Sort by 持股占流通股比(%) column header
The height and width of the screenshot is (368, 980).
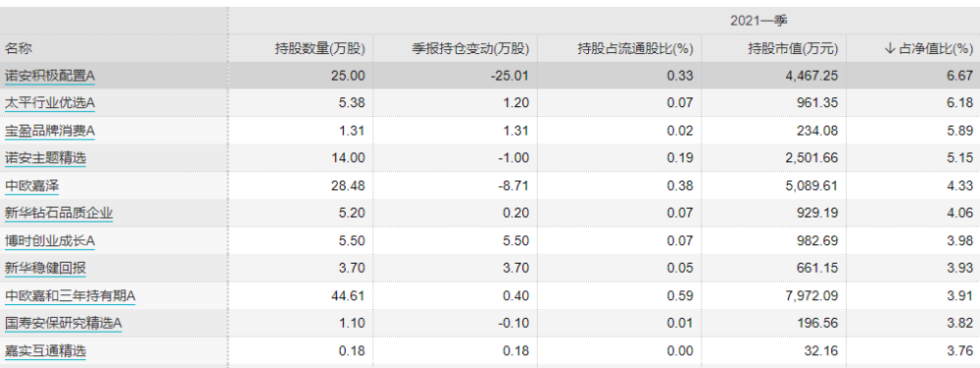[636, 49]
